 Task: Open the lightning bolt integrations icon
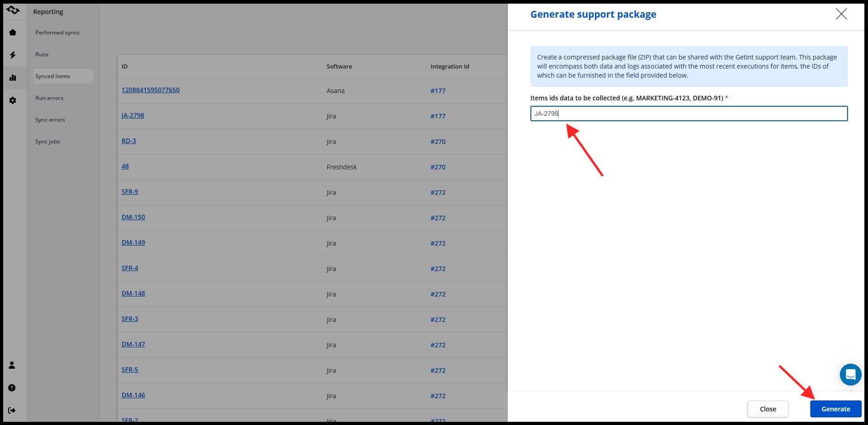[x=13, y=55]
